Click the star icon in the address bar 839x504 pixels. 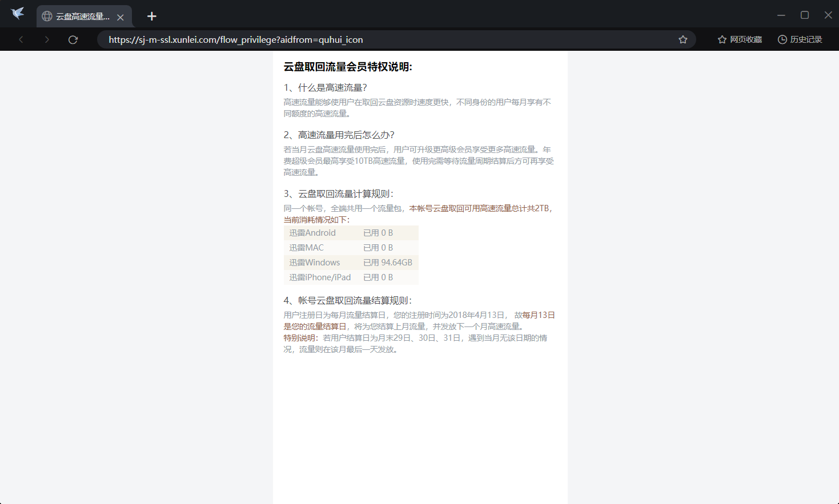[x=683, y=39]
